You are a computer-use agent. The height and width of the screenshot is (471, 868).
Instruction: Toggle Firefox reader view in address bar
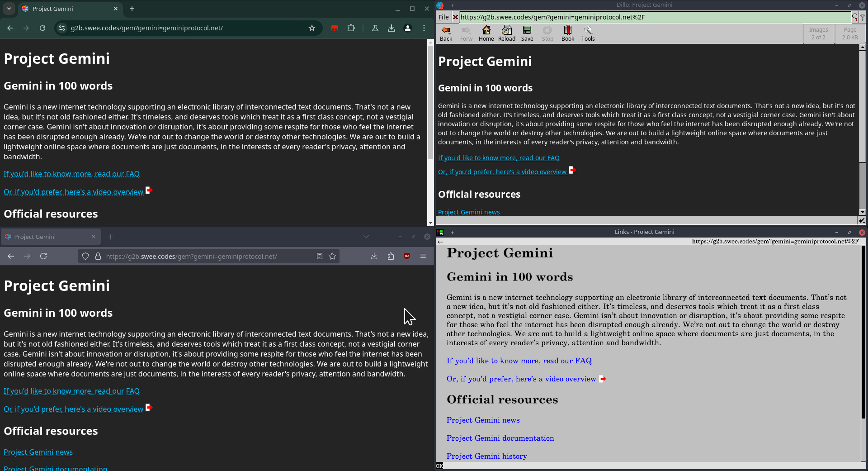coord(320,256)
